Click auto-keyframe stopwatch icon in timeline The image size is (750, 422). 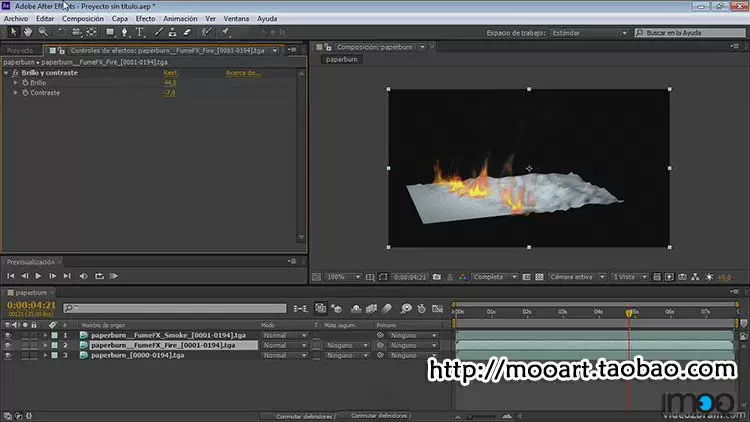pyautogui.click(x=421, y=309)
